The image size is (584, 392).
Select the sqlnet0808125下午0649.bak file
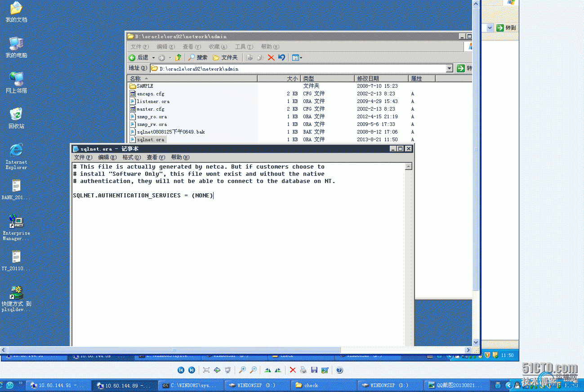pos(167,132)
